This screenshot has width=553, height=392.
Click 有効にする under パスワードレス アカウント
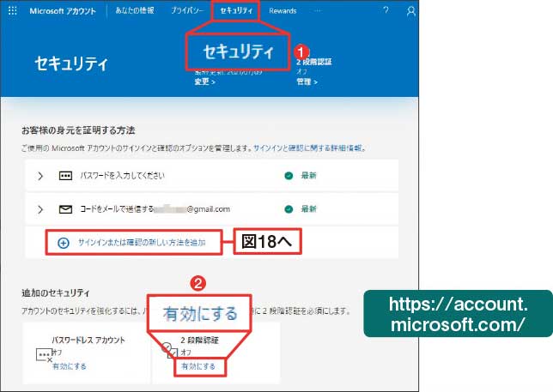point(69,366)
